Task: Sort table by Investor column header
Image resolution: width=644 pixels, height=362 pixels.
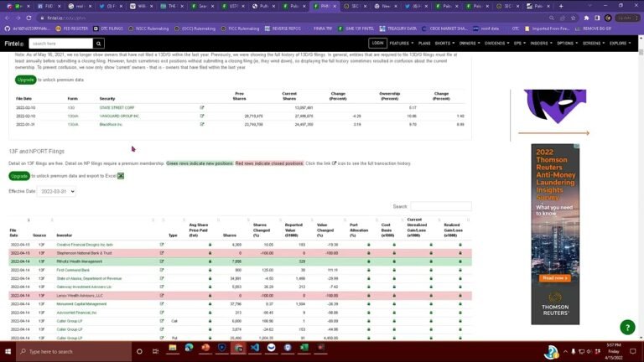Action: click(x=64, y=235)
